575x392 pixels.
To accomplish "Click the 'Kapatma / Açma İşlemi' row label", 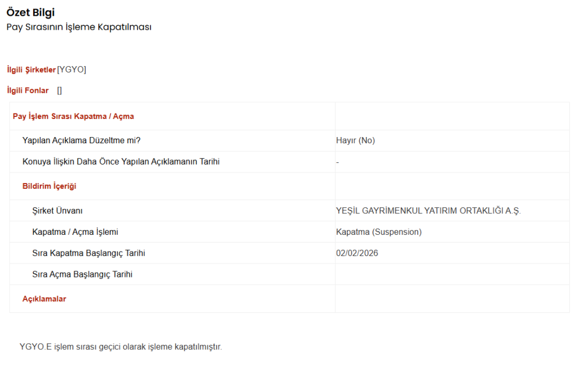I will point(75,232).
